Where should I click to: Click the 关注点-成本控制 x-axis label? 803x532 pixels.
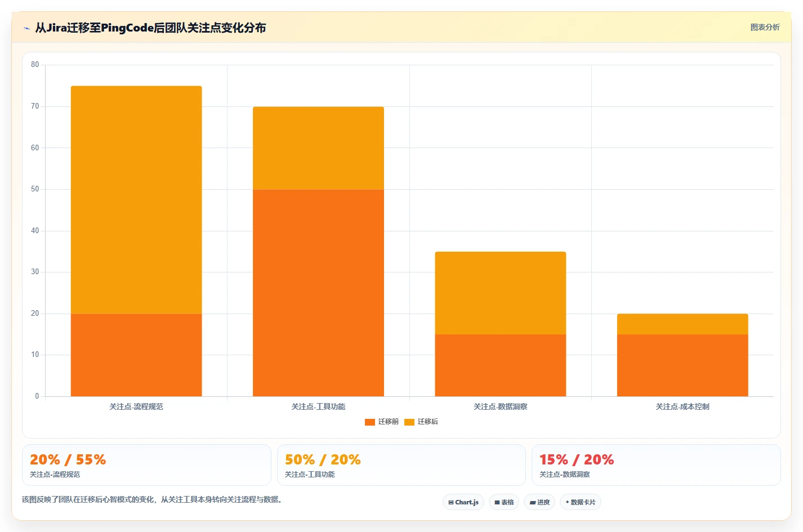(x=682, y=406)
